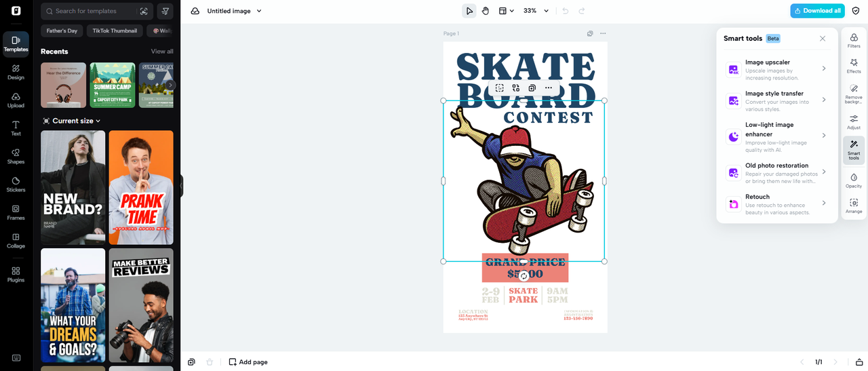Choose the NEW BRAND? template

pyautogui.click(x=73, y=187)
